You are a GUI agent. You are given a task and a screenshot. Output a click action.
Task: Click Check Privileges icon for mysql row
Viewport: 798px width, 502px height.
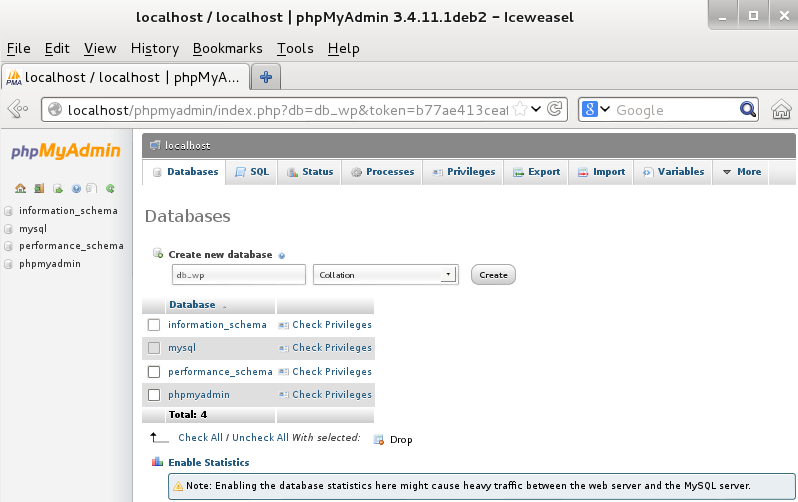click(283, 348)
